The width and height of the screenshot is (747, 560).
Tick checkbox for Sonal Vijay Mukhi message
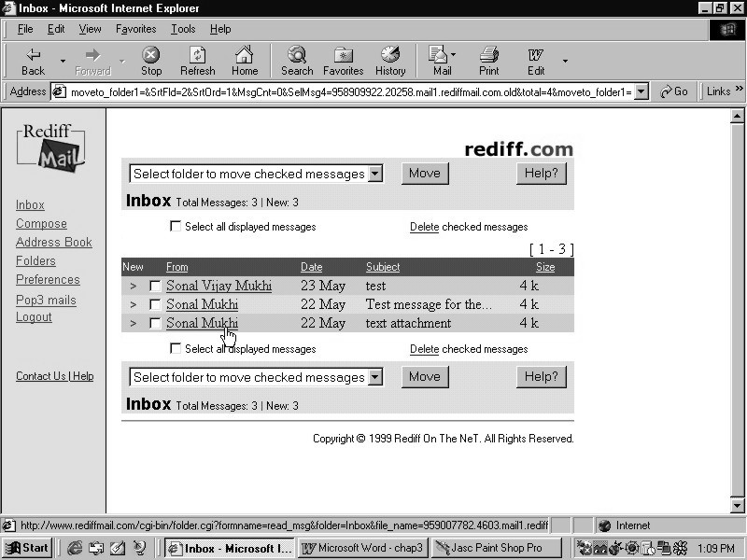pos(156,287)
